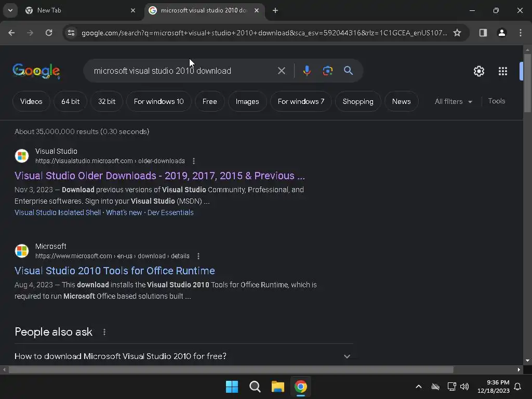Show hidden system tray icons
532x399 pixels.
418,387
